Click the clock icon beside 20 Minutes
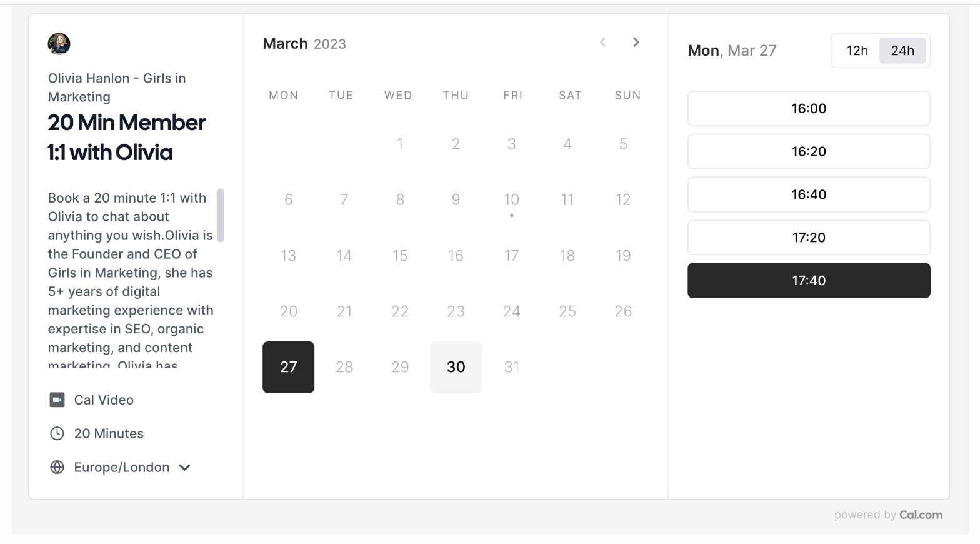 tap(57, 433)
